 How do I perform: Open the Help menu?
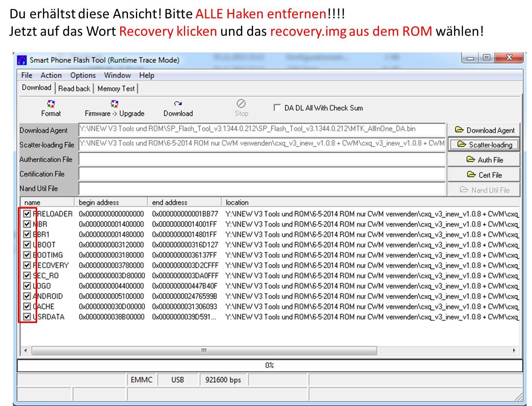click(x=147, y=75)
